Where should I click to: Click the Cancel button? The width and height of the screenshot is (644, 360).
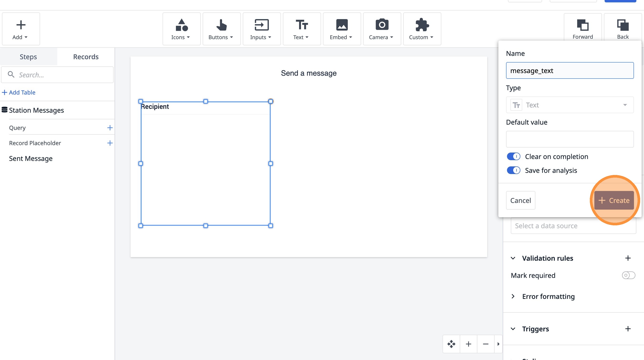(520, 200)
